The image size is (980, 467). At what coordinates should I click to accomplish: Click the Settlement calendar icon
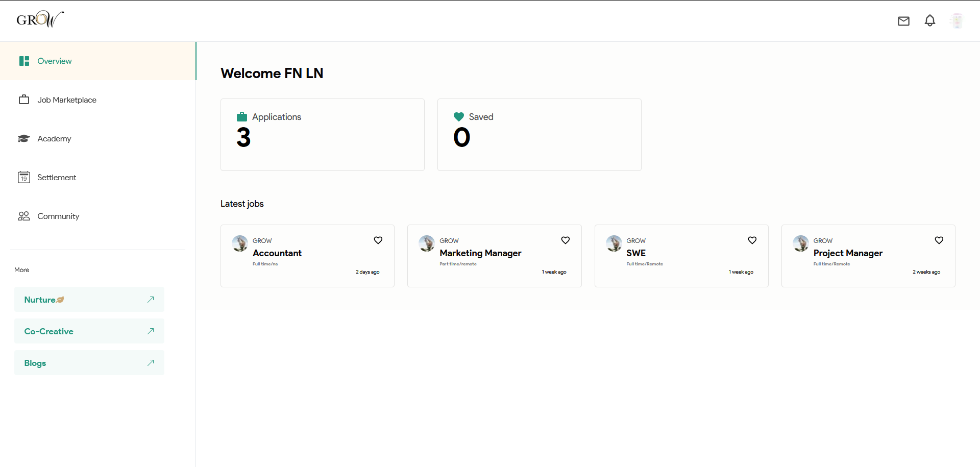pos(24,177)
